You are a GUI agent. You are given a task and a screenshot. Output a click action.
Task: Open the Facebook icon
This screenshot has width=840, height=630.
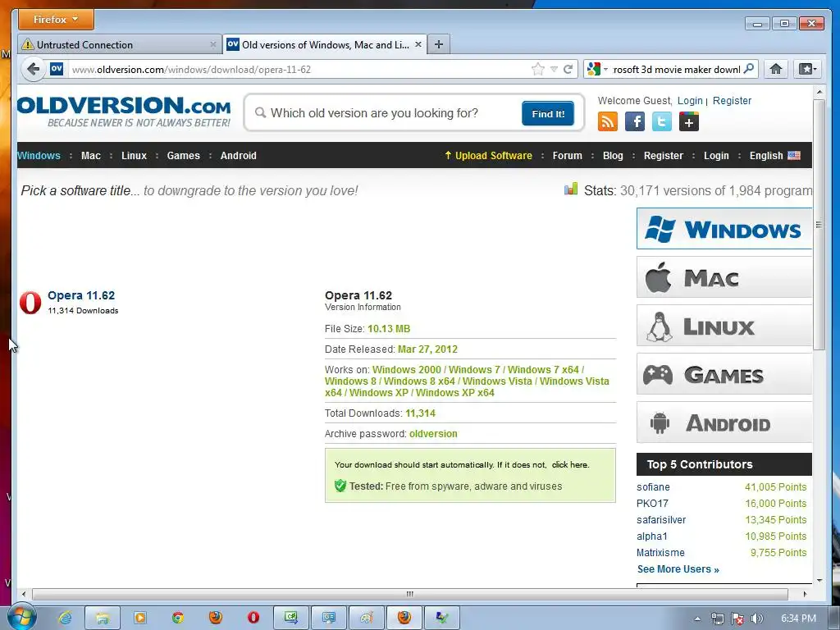click(635, 122)
